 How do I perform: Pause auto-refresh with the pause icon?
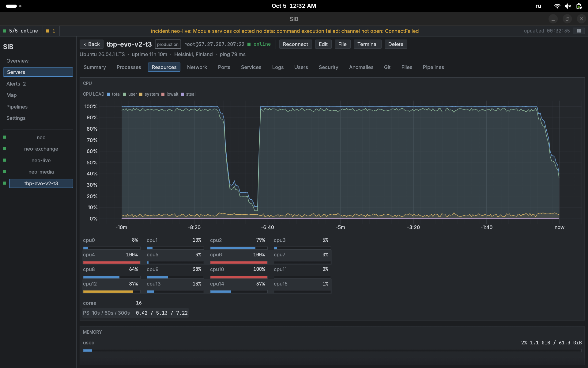pyautogui.click(x=579, y=31)
